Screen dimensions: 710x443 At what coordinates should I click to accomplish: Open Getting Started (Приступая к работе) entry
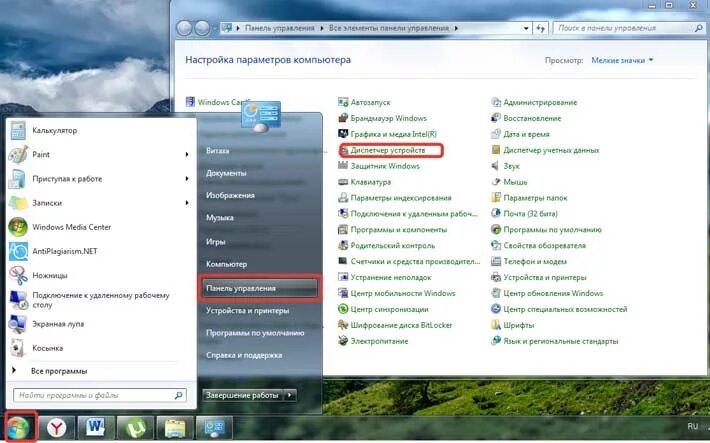point(67,179)
